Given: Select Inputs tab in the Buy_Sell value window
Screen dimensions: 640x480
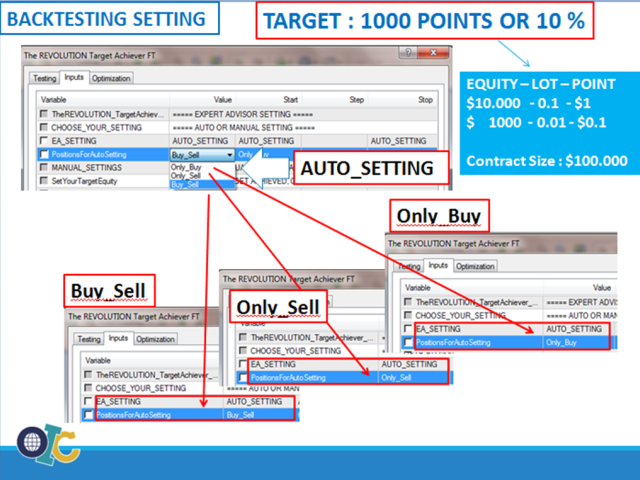Looking at the screenshot, I should [118, 338].
